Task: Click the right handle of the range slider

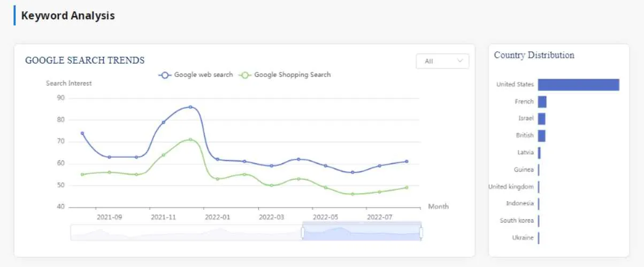Action: pos(421,233)
